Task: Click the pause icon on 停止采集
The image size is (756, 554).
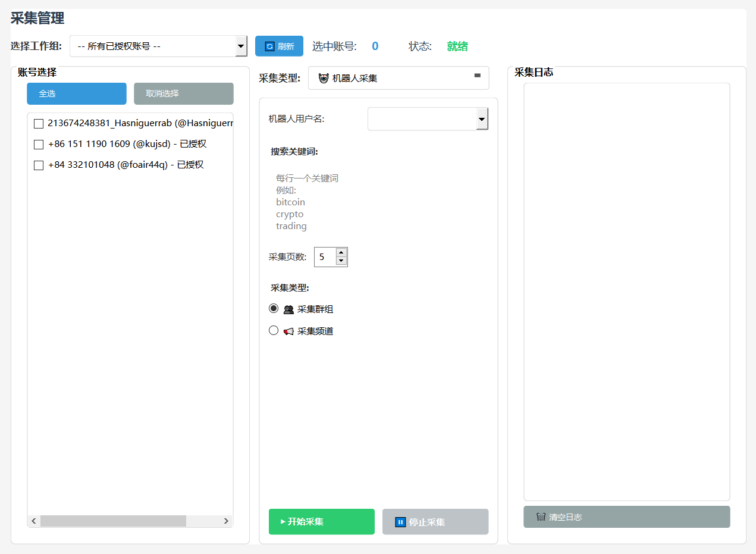Action: 400,522
